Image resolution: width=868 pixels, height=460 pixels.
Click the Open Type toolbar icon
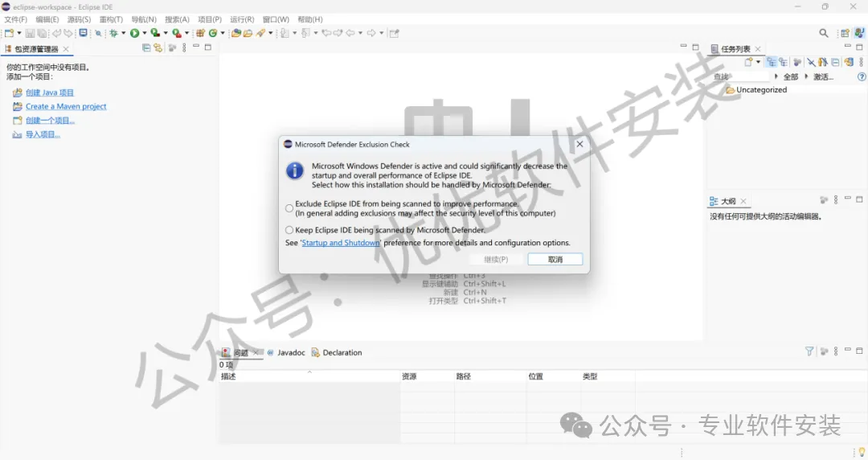235,33
